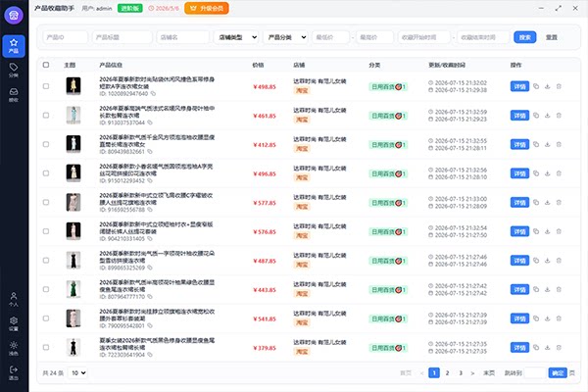Click the 收藏结束时间 end date field

click(x=483, y=37)
